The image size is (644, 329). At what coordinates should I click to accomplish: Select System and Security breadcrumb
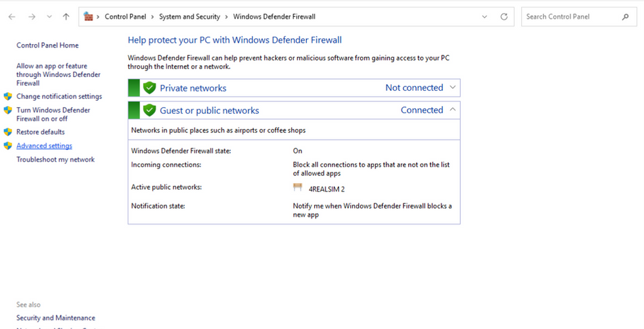click(189, 17)
